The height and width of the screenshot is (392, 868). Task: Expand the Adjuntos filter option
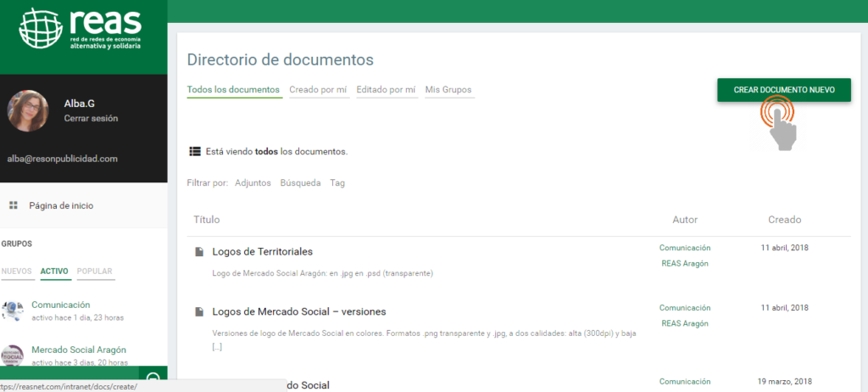point(253,182)
